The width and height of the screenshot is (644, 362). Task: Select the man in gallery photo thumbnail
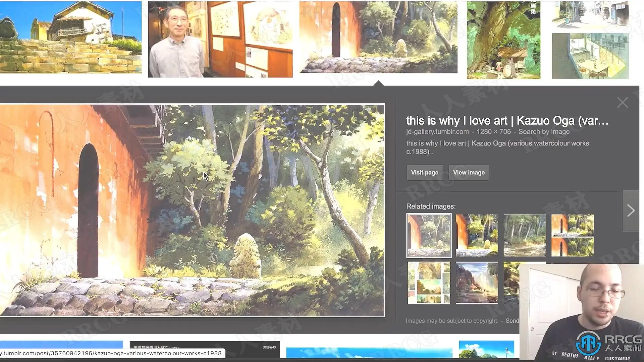pos(220,39)
